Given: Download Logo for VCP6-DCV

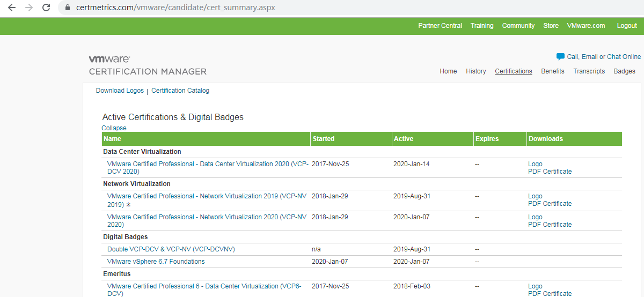Looking at the screenshot, I should [x=535, y=286].
